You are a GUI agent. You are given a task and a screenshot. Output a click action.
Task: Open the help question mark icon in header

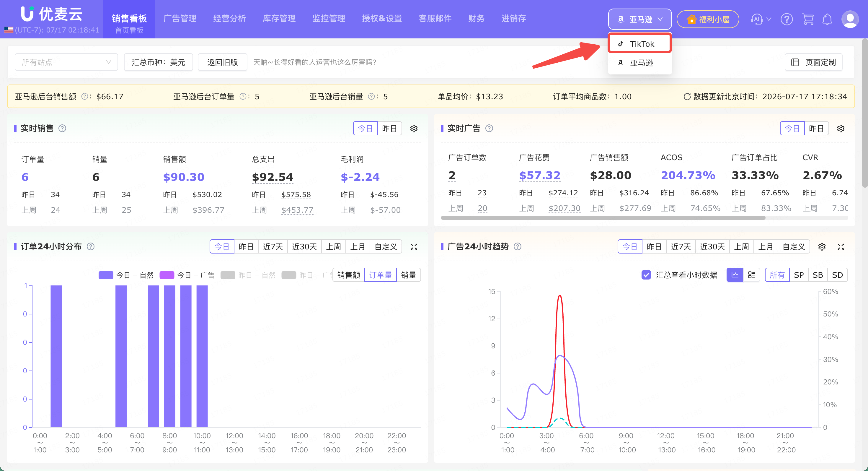coord(787,19)
